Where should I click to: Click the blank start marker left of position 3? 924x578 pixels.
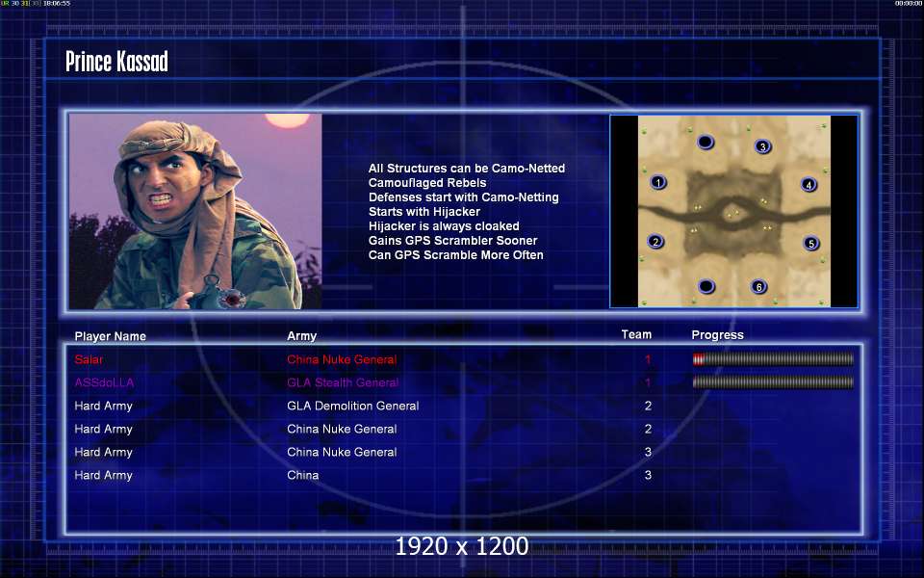pyautogui.click(x=706, y=143)
